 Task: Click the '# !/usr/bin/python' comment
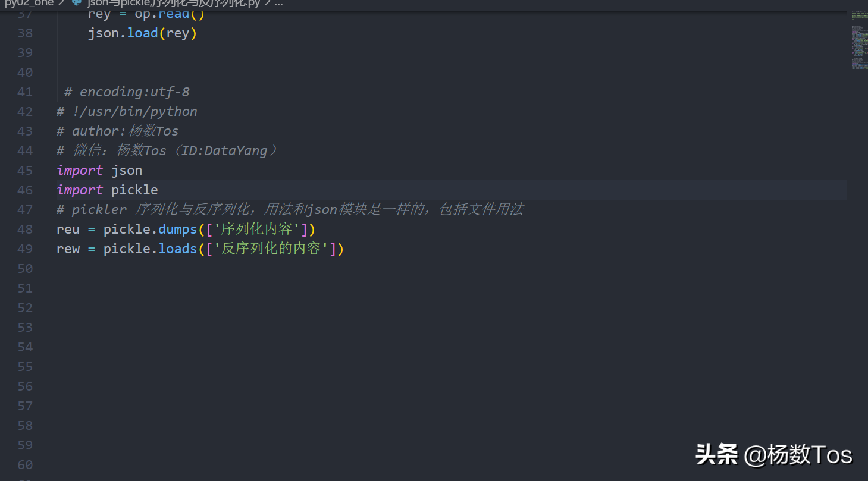tap(127, 112)
